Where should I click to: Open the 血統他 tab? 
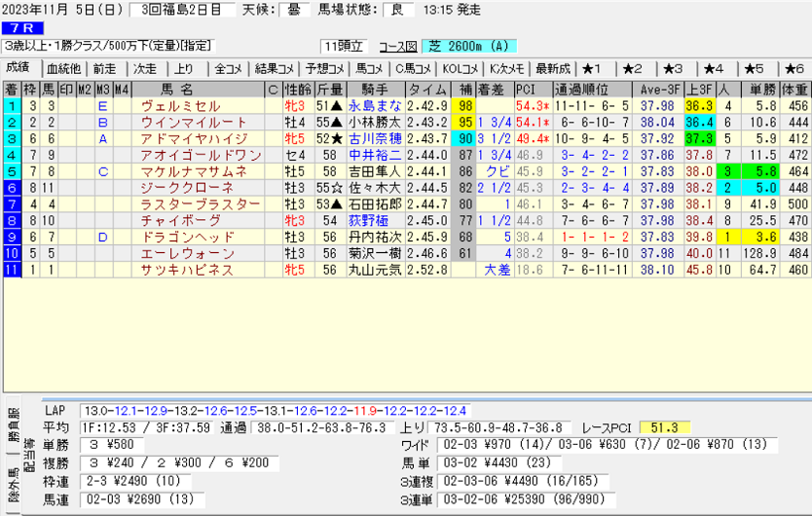coord(63,69)
